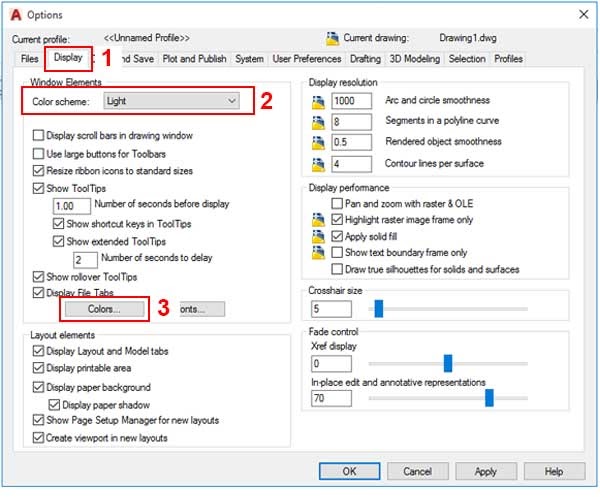The width and height of the screenshot is (600, 497).
Task: Click the drawing icon next to Arc and circle smoothness
Action: click(x=318, y=102)
